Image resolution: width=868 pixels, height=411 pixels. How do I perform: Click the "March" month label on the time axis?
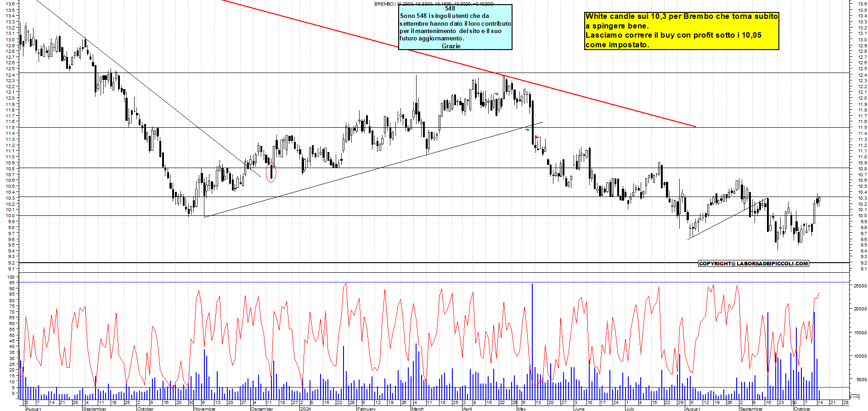pos(417,409)
